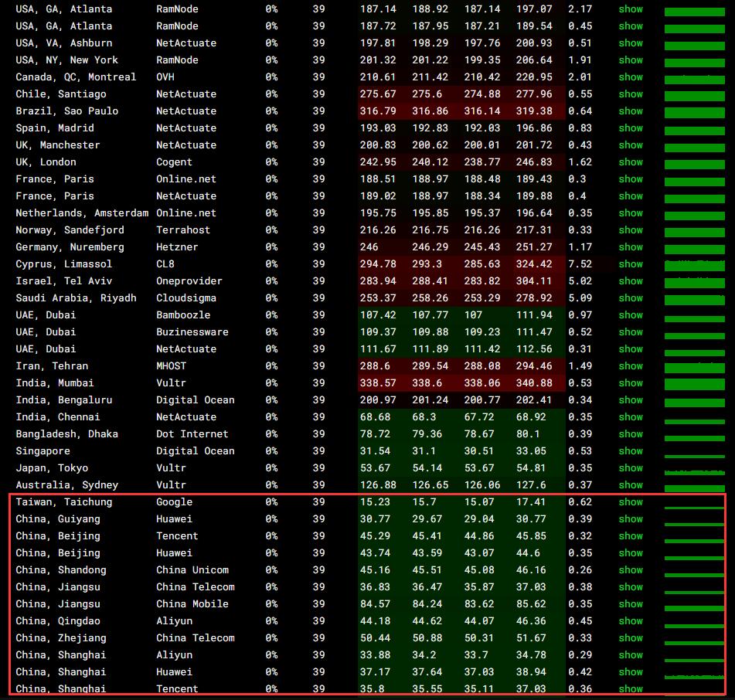Image resolution: width=735 pixels, height=700 pixels.
Task: Click "show" on Spain, Madrid row
Action: click(x=631, y=128)
